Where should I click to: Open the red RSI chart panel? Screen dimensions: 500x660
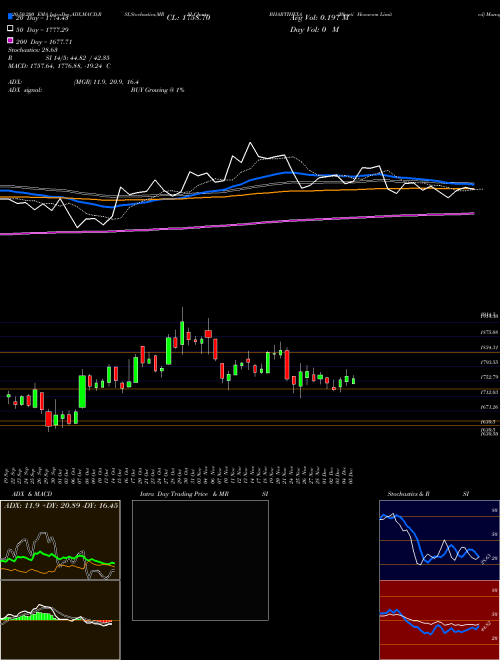439,620
